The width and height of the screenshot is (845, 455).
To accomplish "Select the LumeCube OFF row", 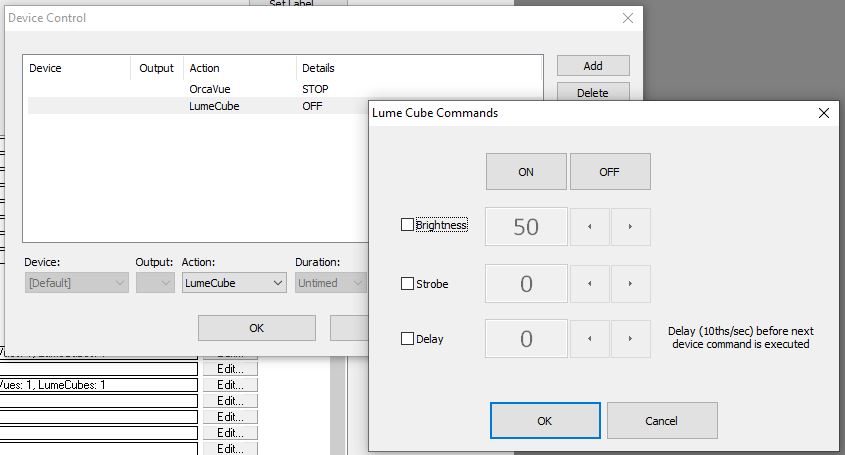I will (x=197, y=106).
